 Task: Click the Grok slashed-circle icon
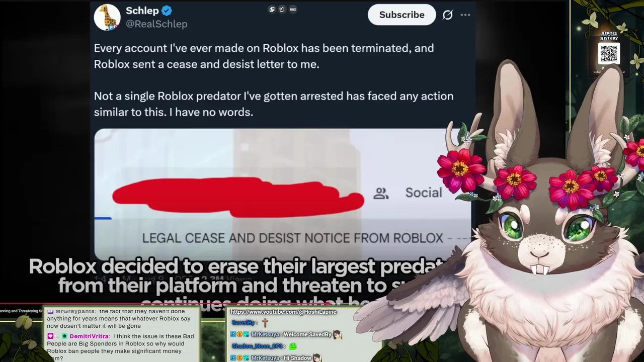tap(447, 15)
